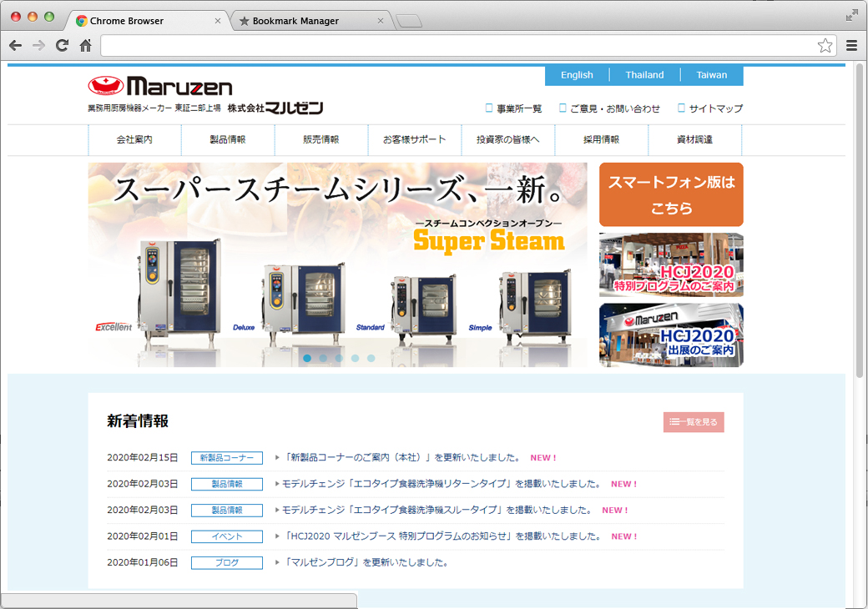Click the ブログ category tag
Viewport: 868px width, 609px height.
pyautogui.click(x=227, y=562)
